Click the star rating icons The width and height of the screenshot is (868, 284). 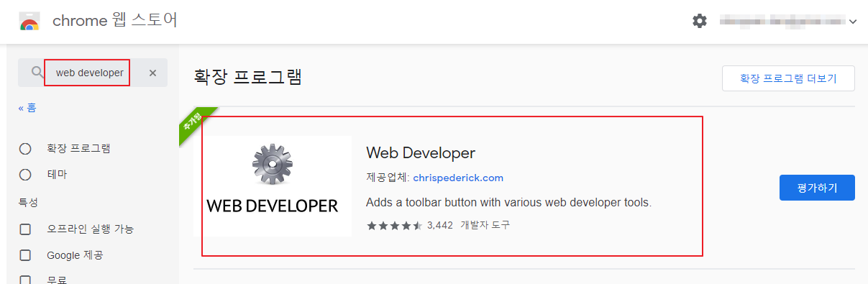394,225
